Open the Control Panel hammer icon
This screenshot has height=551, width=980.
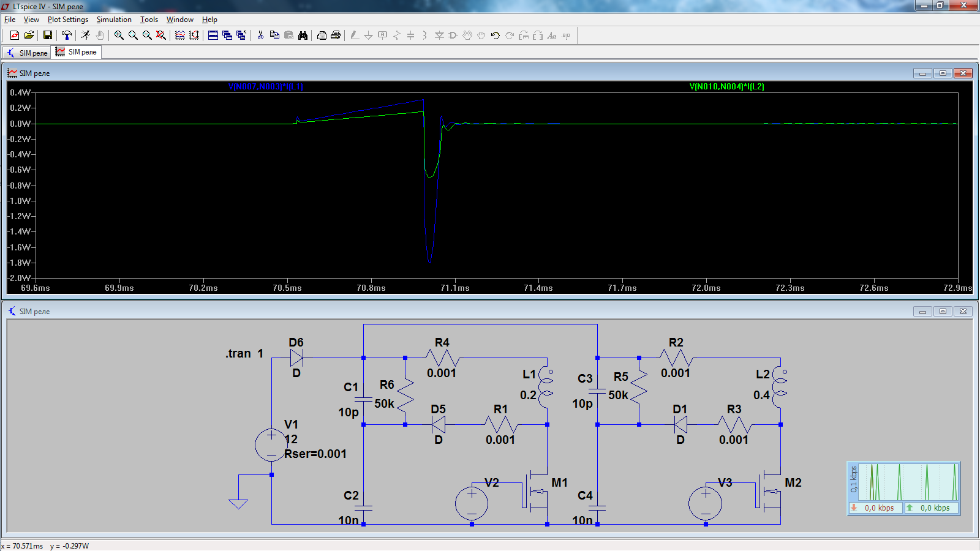(67, 36)
